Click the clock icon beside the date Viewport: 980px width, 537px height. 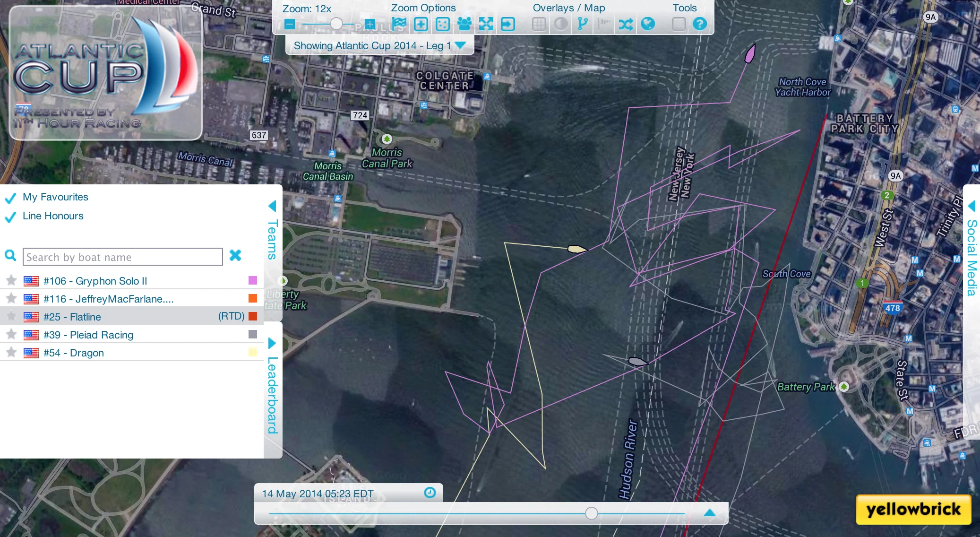pos(430,493)
